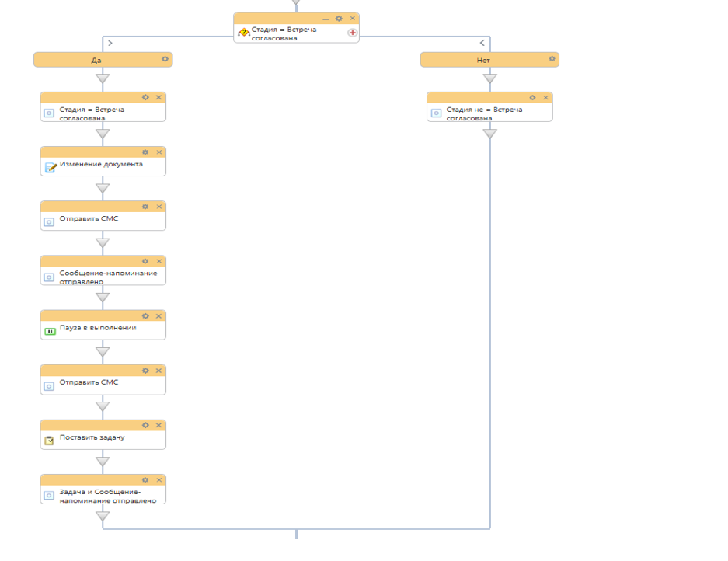Click icon of Задача и Сообщение-напоминание block
The width and height of the screenshot is (728, 561).
tap(49, 496)
